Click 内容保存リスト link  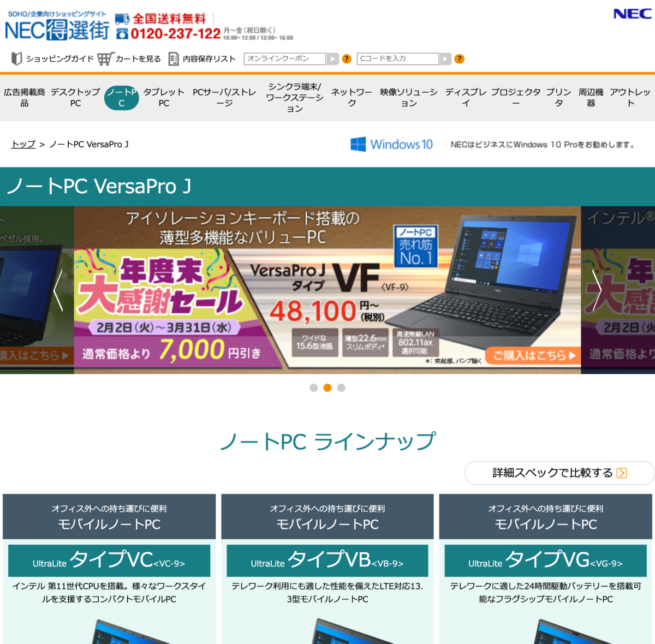209,59
